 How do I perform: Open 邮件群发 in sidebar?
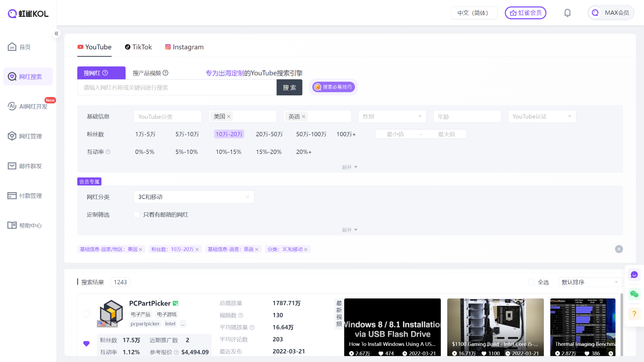[x=28, y=166]
